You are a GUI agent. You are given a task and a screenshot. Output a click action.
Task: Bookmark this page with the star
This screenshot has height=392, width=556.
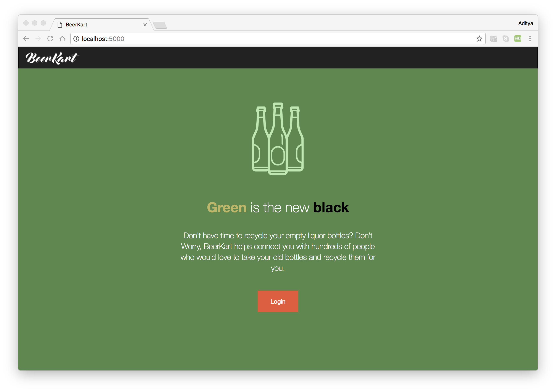click(479, 39)
